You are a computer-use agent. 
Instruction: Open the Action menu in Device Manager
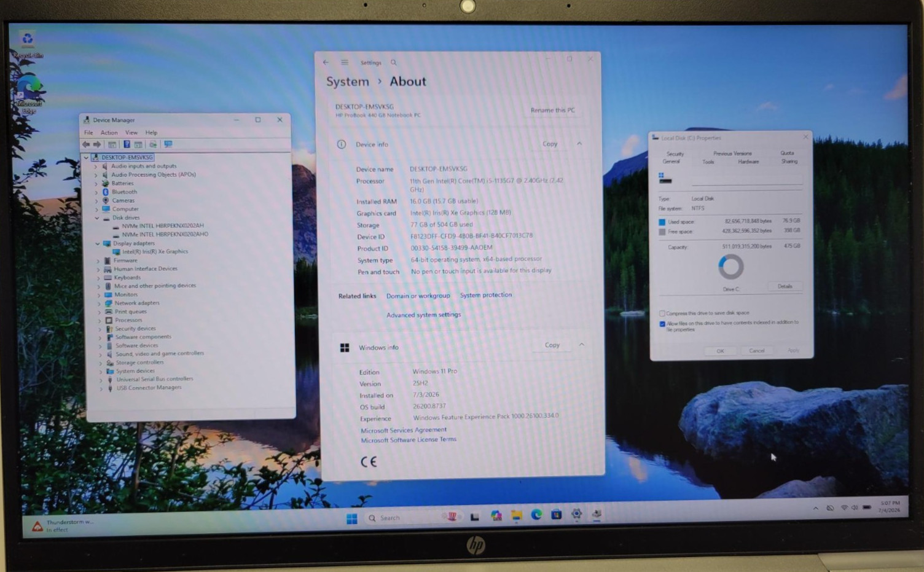point(109,133)
